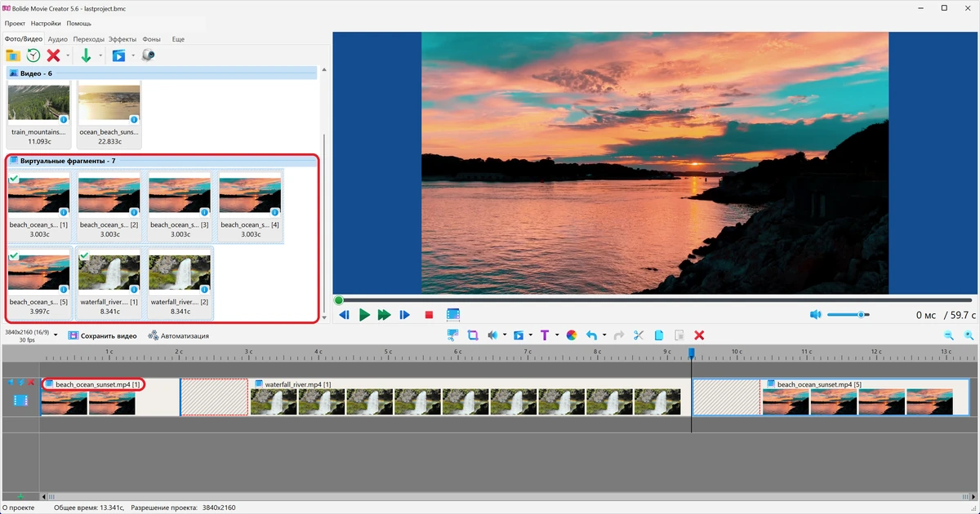Click the audio speaker tool in timeline toolbar
Viewport: 980px width, 514px height.
coord(492,335)
